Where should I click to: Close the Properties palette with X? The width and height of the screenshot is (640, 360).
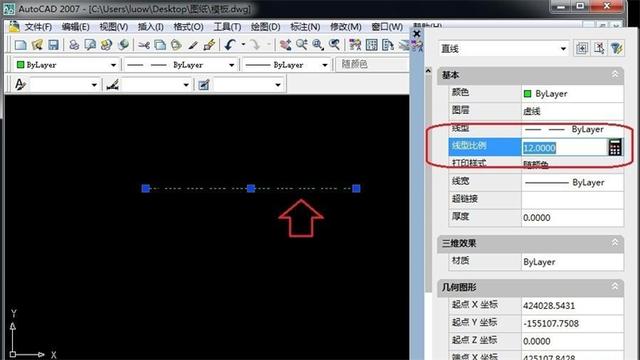click(416, 34)
